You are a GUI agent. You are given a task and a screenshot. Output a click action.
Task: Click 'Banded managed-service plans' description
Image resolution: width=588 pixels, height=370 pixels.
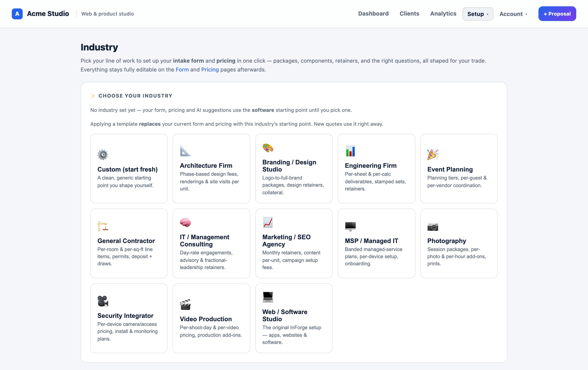pos(373,256)
